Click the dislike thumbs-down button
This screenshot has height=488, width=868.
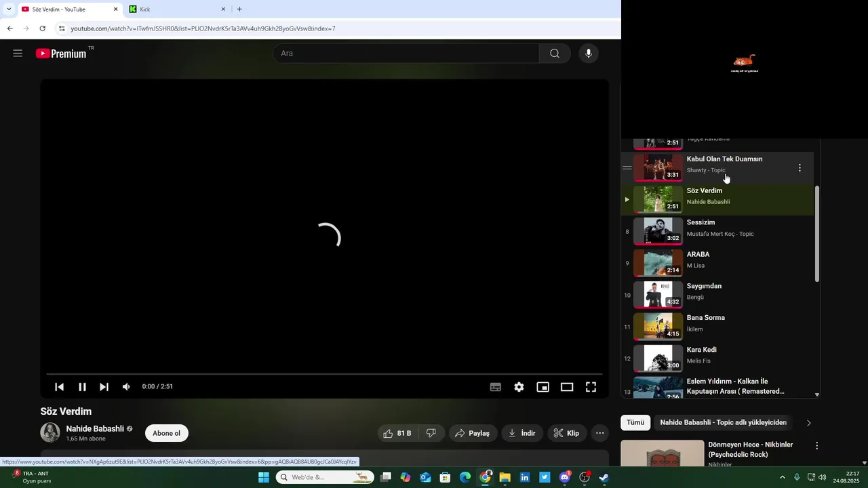[x=431, y=433]
